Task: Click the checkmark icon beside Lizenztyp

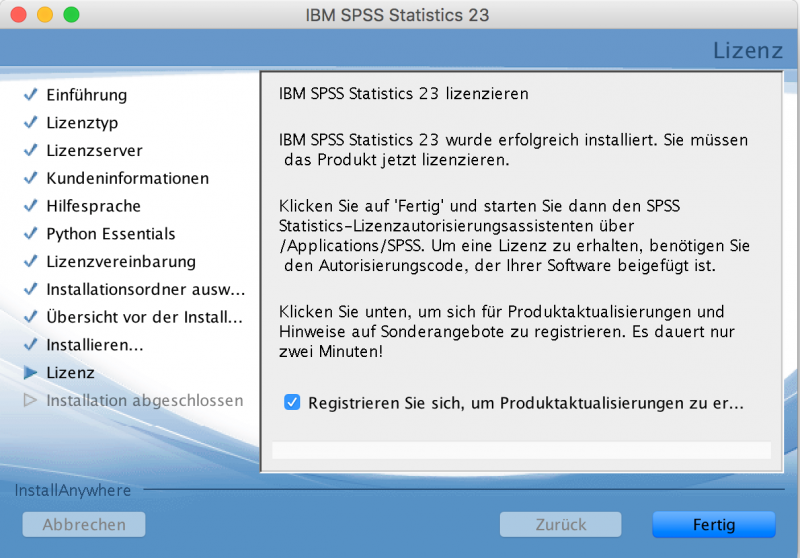Action: (31, 122)
